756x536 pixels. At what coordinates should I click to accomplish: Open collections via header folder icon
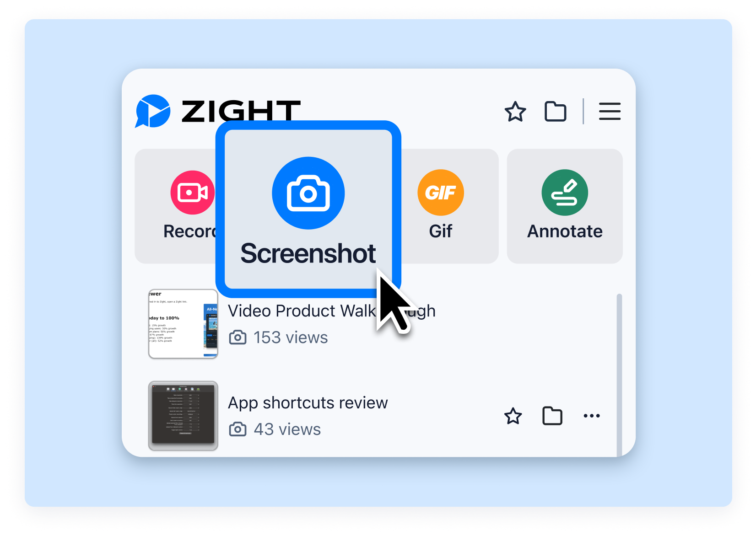556,112
